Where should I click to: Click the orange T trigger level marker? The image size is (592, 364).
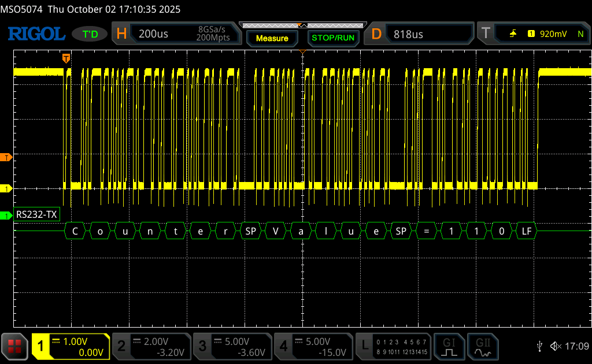point(6,157)
